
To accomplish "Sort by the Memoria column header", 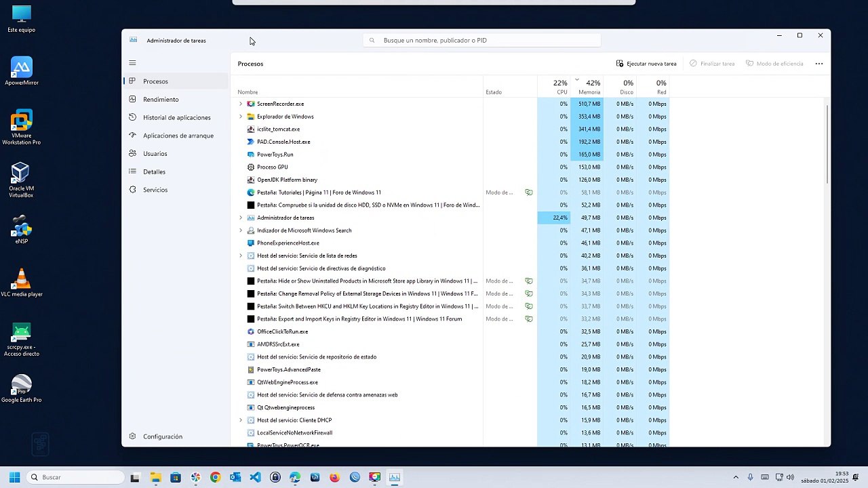I will click(x=587, y=87).
